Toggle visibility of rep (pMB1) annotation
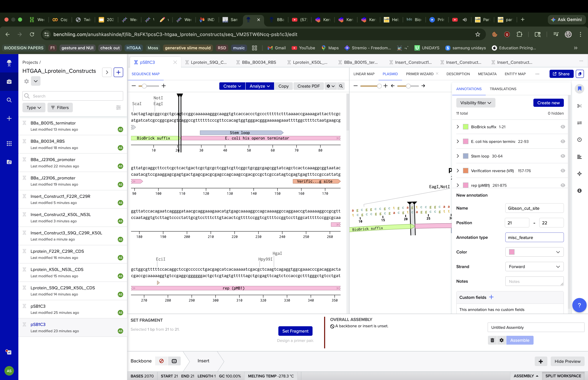588x380 pixels. tap(563, 185)
